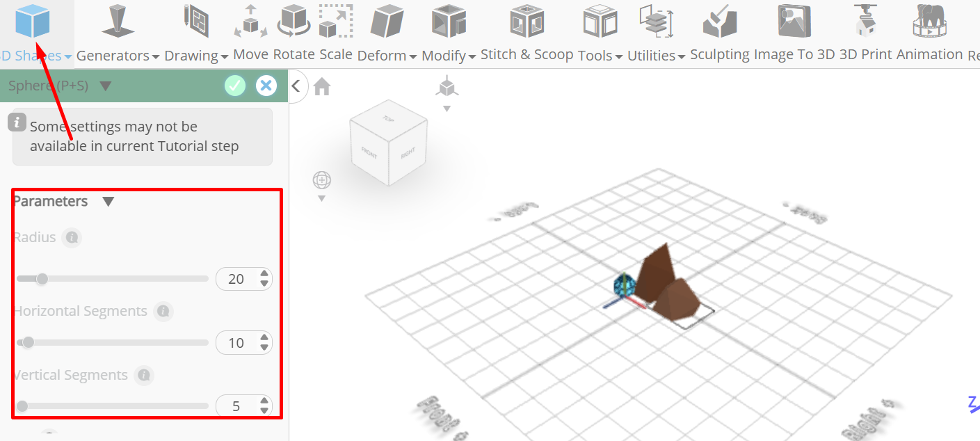Show info for Vertical Segments

pos(144,376)
